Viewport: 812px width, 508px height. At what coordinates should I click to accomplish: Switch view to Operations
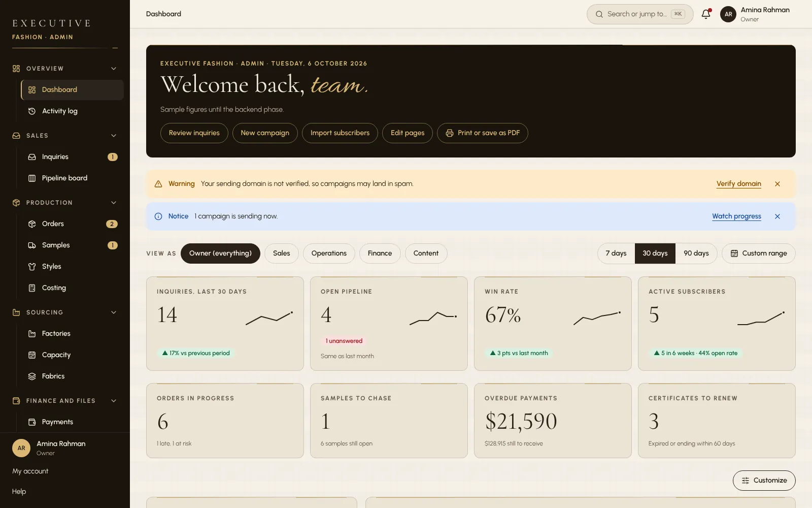329,253
